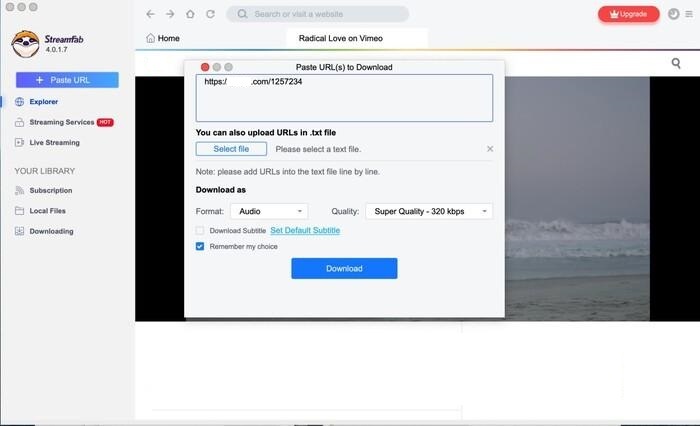Click the browser forward arrow
700x426 pixels.
pos(170,14)
